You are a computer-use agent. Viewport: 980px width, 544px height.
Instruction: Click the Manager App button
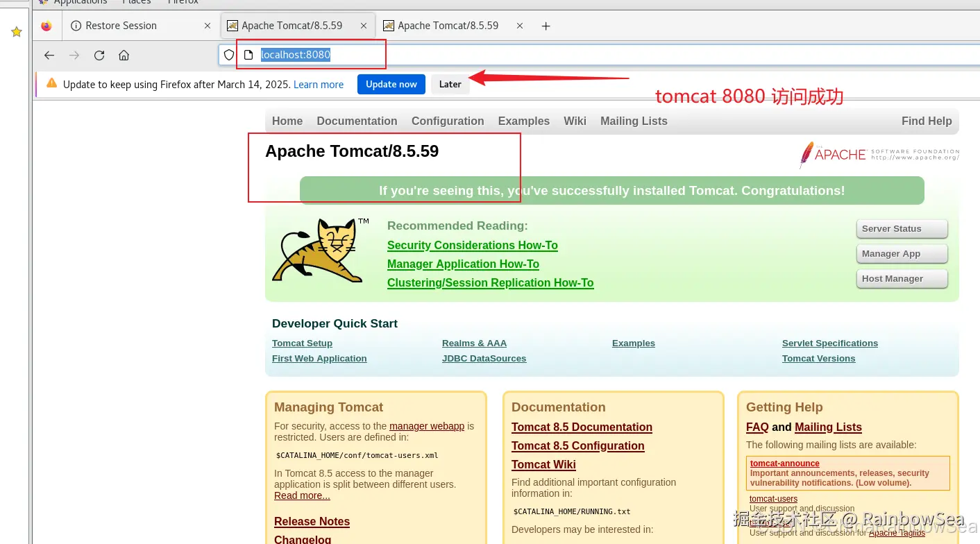click(x=902, y=254)
